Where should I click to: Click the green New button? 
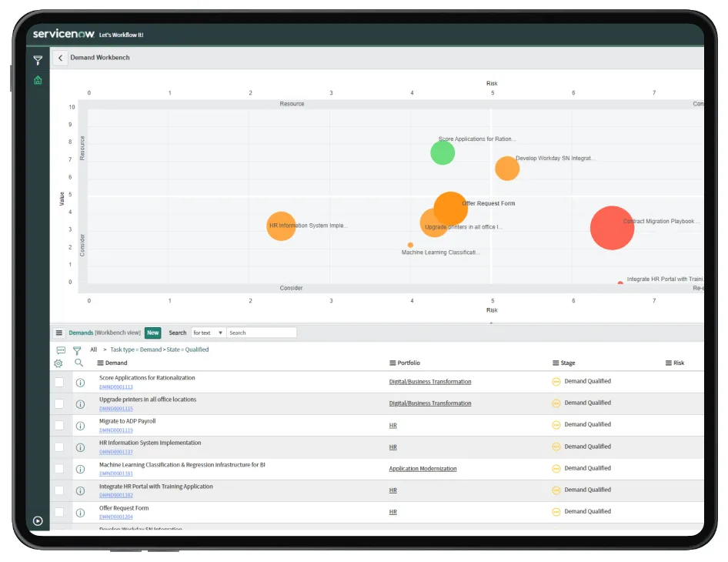click(x=152, y=333)
